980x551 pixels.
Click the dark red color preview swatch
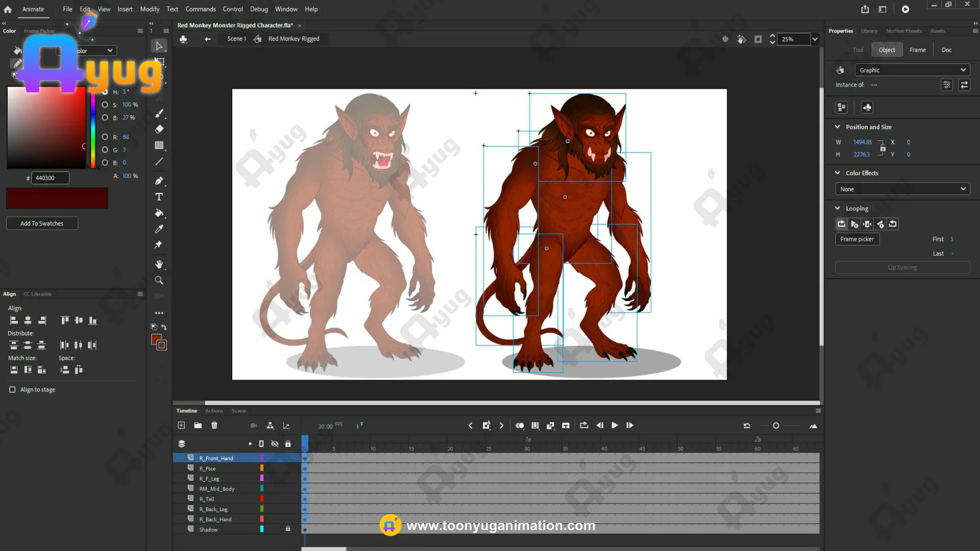pos(57,198)
